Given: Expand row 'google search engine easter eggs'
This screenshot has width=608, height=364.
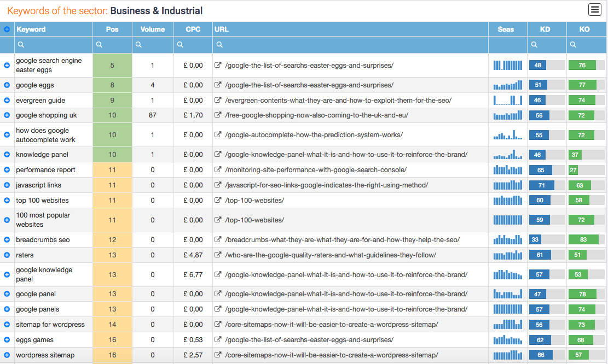Looking at the screenshot, I should coord(7,66).
